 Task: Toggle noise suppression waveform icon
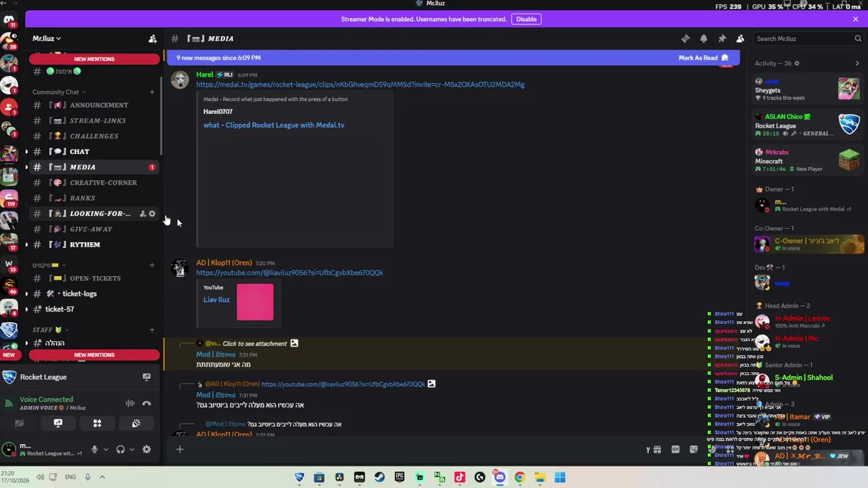(x=130, y=403)
